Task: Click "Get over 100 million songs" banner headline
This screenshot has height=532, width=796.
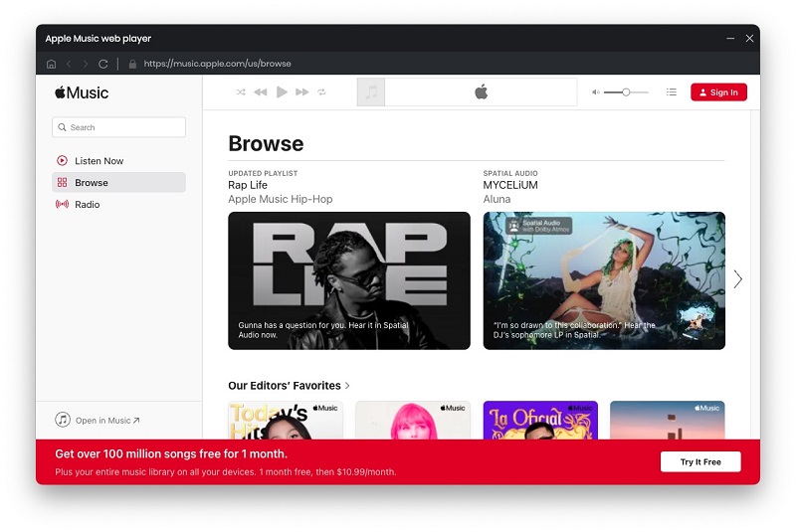Action: (x=171, y=453)
